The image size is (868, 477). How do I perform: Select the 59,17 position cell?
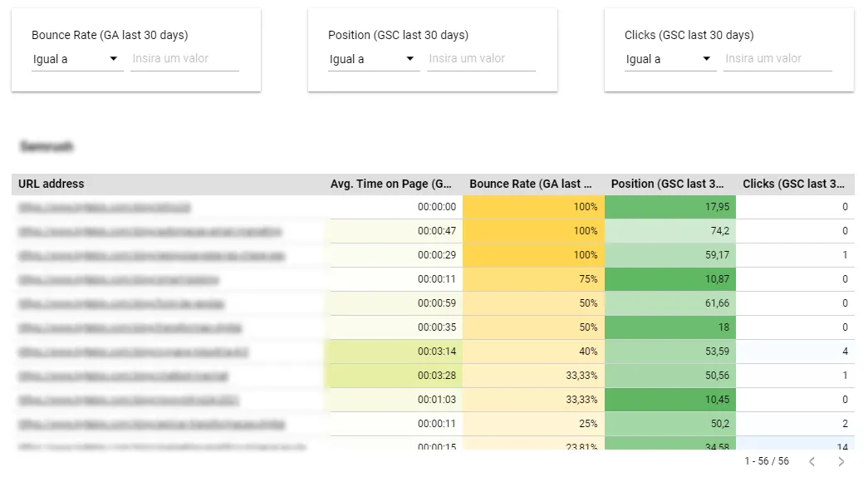tap(670, 255)
